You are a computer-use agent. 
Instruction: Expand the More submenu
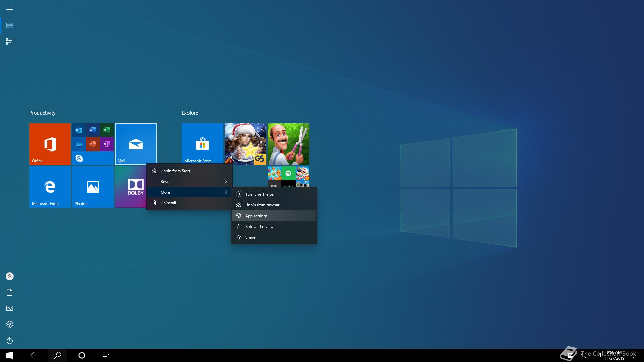(x=189, y=192)
